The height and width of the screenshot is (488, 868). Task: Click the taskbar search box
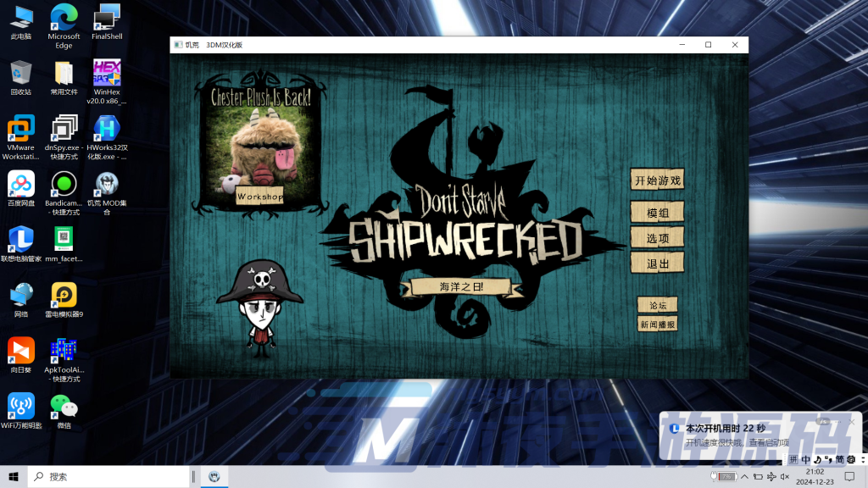point(110,477)
